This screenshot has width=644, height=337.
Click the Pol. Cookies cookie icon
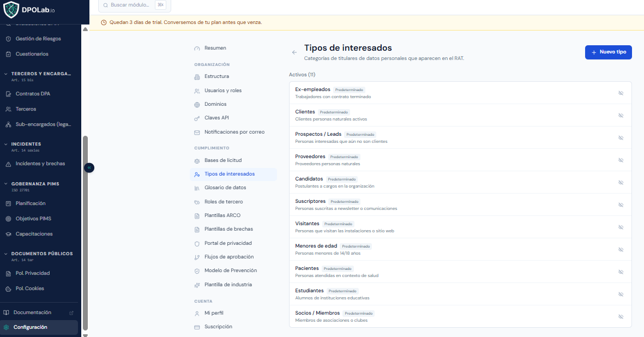pos(8,288)
